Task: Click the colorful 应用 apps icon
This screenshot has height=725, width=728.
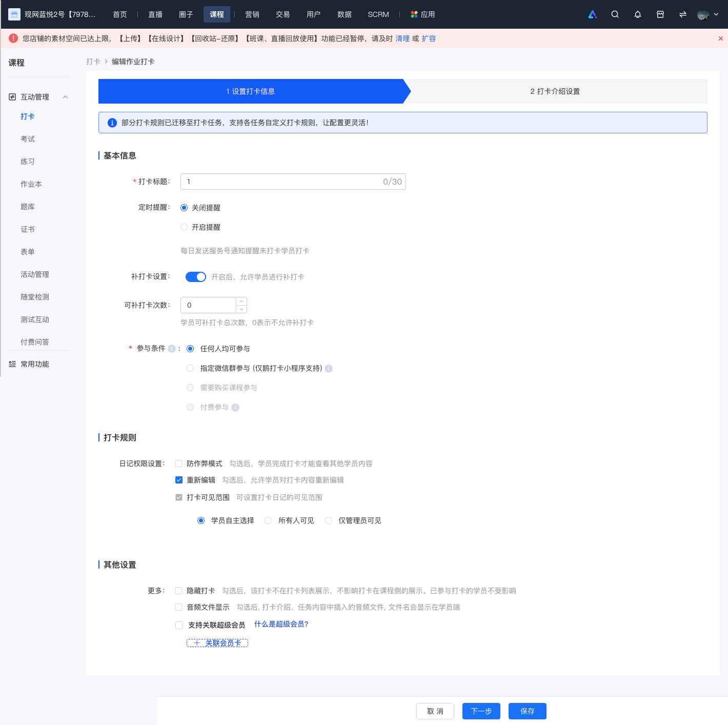Action: click(414, 14)
